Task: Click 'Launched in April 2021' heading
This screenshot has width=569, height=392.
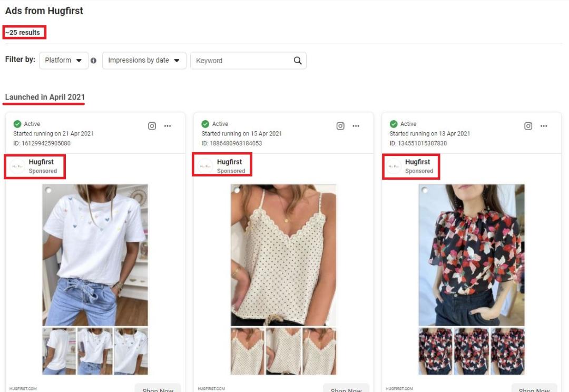Action: coord(45,97)
